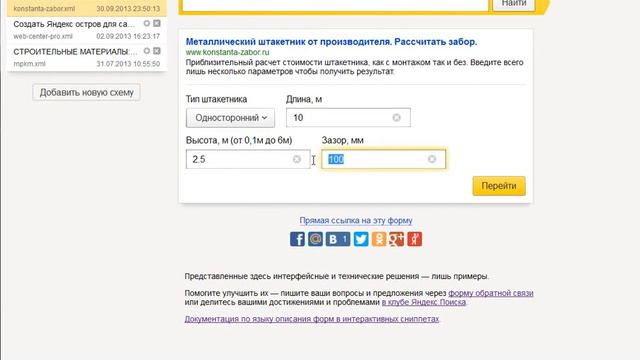Share the form on Facebook
This screenshot has width=640, height=360.
tap(297, 239)
